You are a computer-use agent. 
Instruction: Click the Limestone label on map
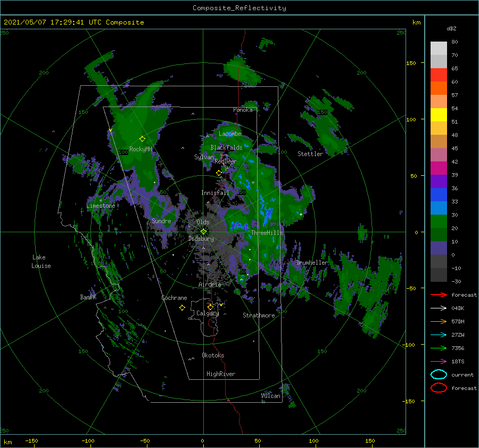tap(101, 206)
